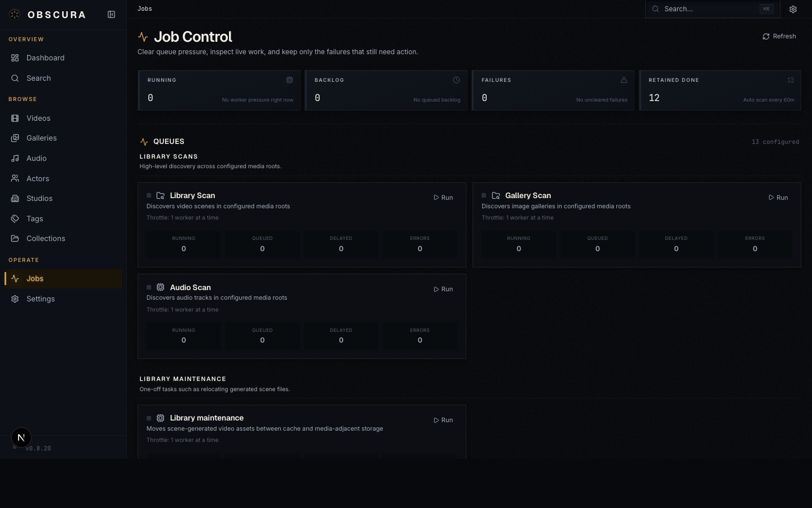Click the Failures card warning triangle icon
This screenshot has height=508, width=812.
coord(624,80)
